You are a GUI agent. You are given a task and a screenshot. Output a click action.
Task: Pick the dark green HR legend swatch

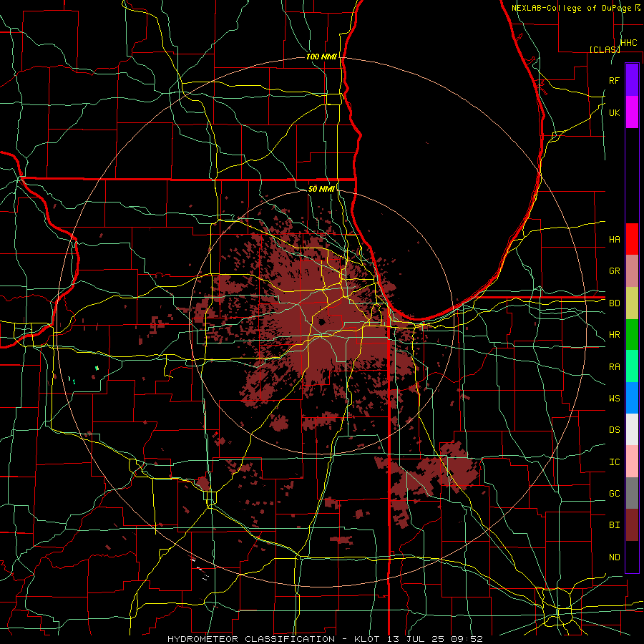coord(632,335)
